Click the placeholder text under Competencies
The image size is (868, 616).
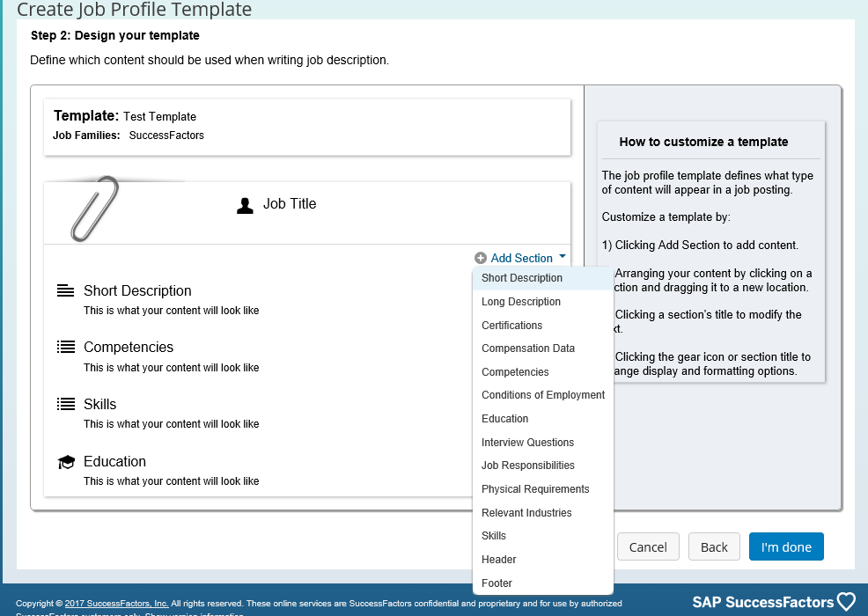click(171, 368)
